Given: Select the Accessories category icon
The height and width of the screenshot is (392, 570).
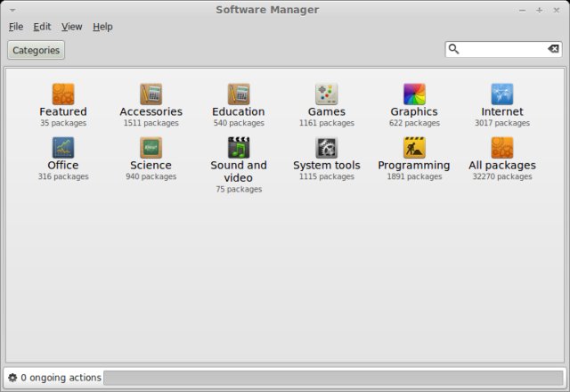Looking at the screenshot, I should click(x=151, y=94).
